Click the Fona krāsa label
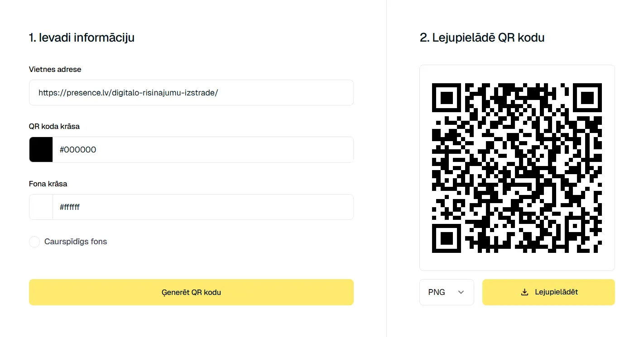Screen dimensions: 644x337 tap(48, 184)
